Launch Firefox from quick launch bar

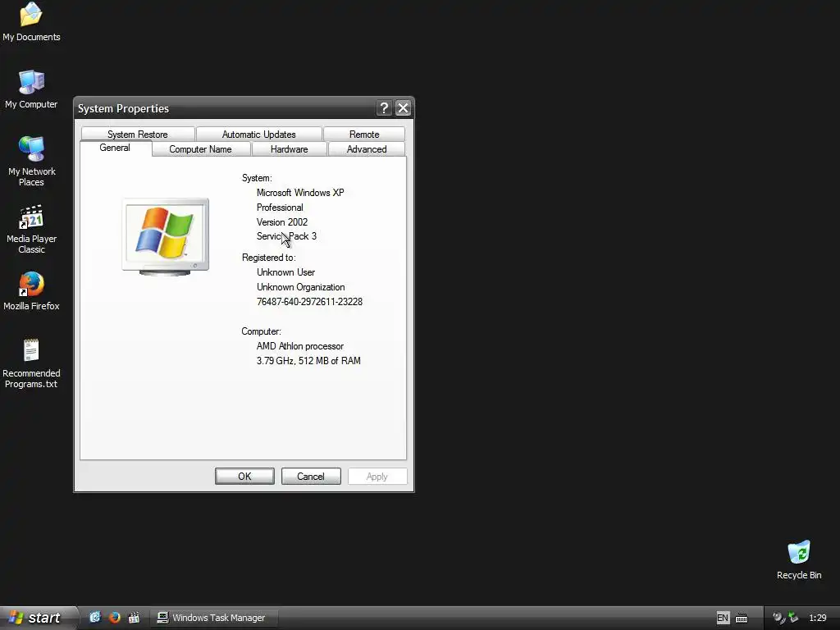pyautogui.click(x=115, y=618)
